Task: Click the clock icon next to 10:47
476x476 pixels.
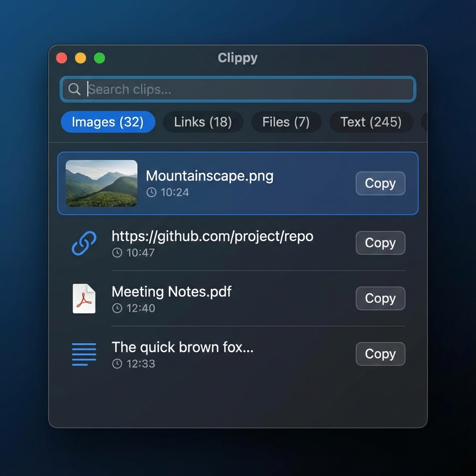Action: pyautogui.click(x=118, y=253)
